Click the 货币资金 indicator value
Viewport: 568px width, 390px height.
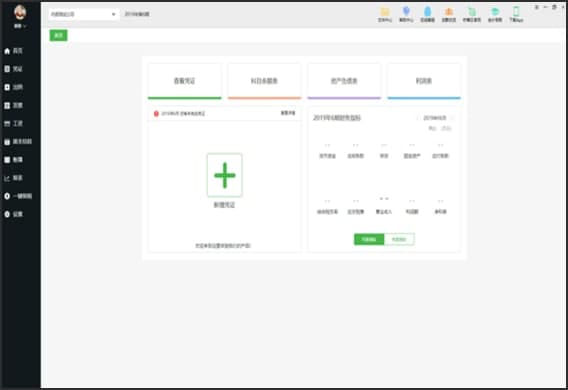(327, 145)
